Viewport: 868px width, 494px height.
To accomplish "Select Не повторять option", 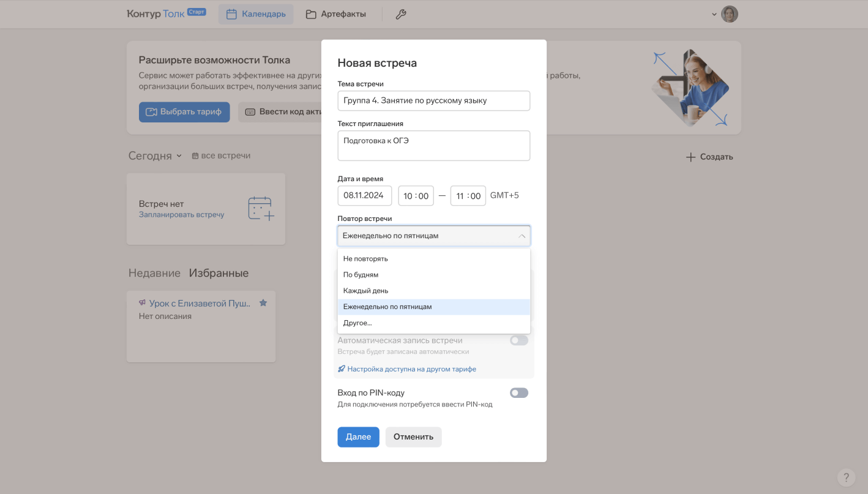I will 365,259.
